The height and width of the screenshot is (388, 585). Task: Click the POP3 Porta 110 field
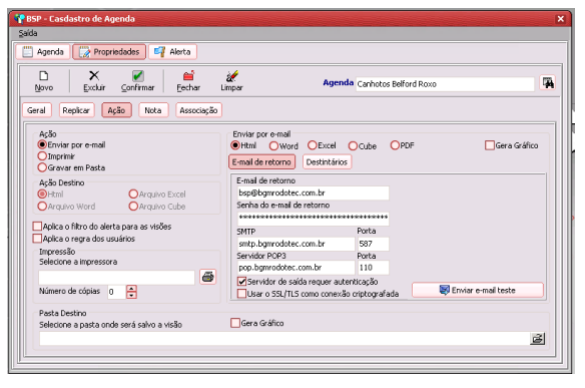[x=373, y=267]
